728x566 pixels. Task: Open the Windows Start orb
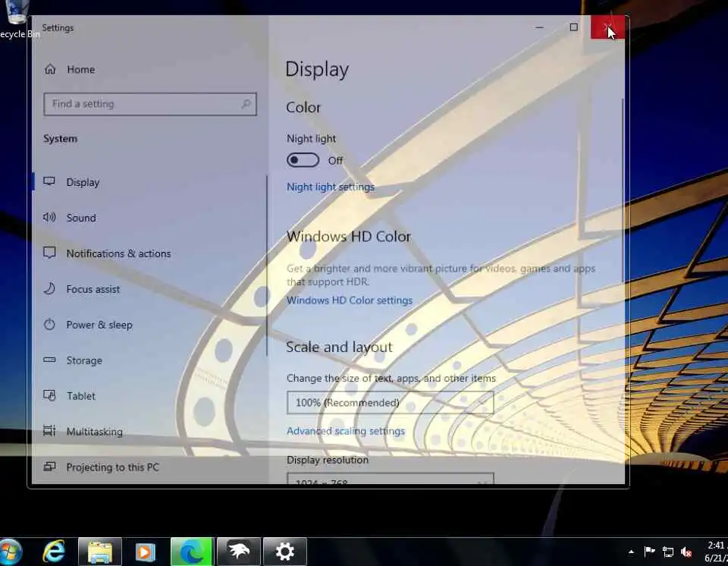coord(10,552)
